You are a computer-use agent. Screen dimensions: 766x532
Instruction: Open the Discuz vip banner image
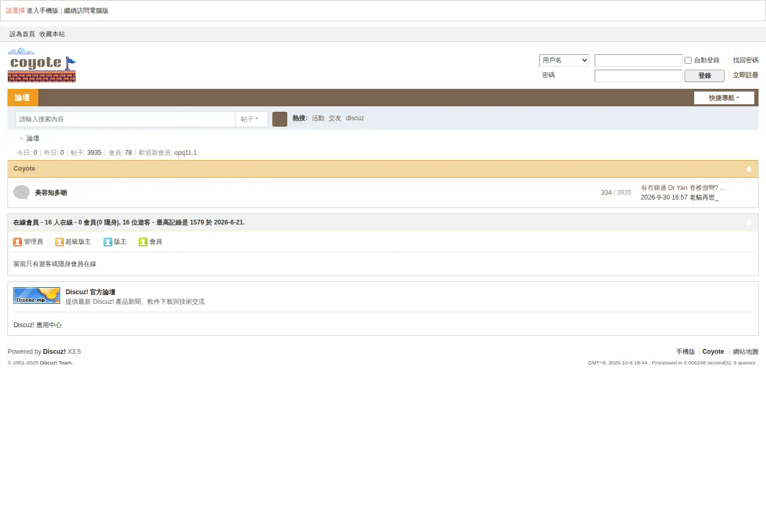[x=37, y=296]
